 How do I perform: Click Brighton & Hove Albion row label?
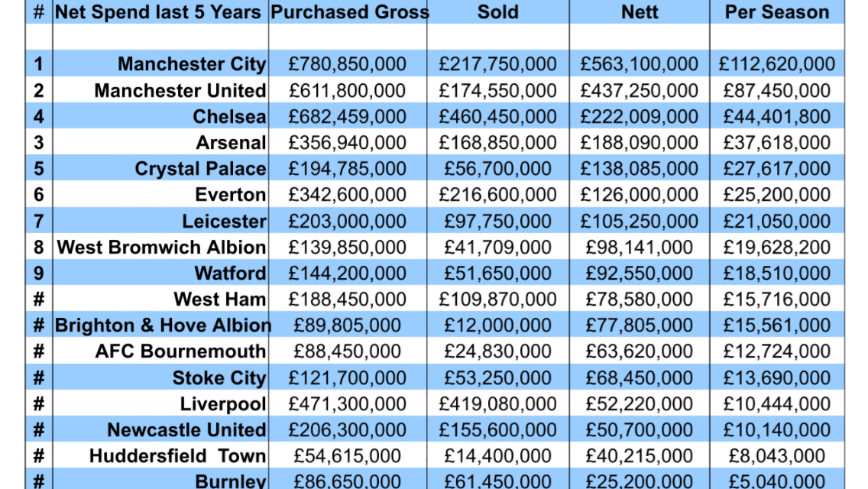coord(164,325)
